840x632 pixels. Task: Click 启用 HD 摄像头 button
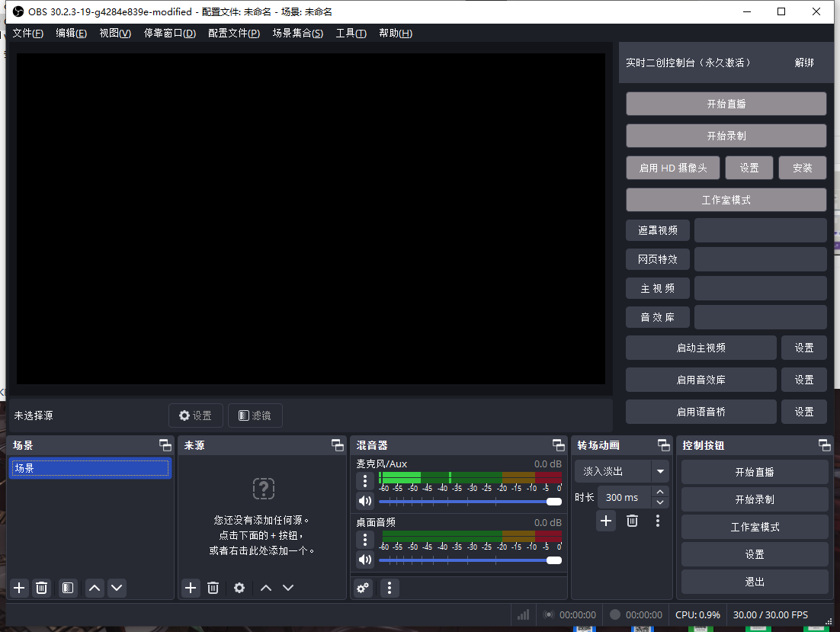[672, 168]
